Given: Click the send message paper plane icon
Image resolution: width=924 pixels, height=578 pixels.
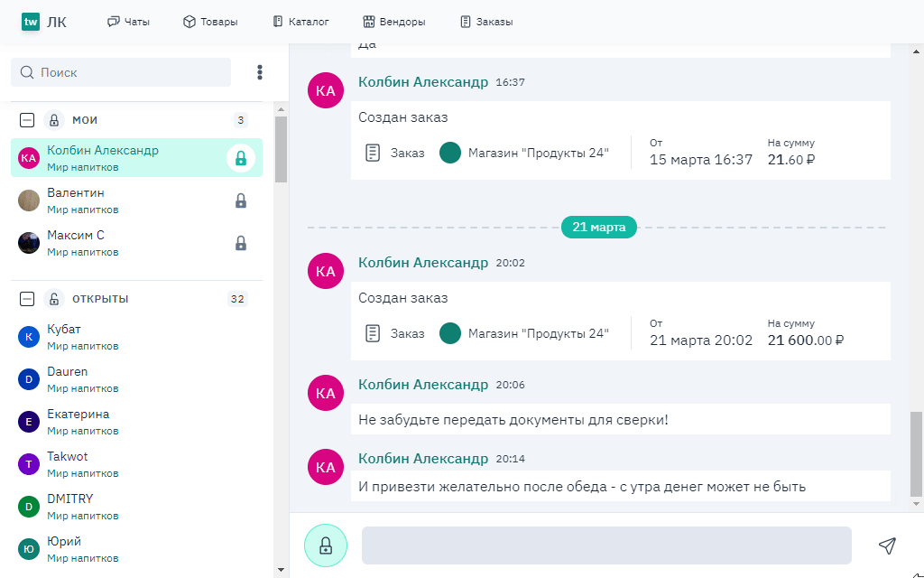Looking at the screenshot, I should [887, 545].
